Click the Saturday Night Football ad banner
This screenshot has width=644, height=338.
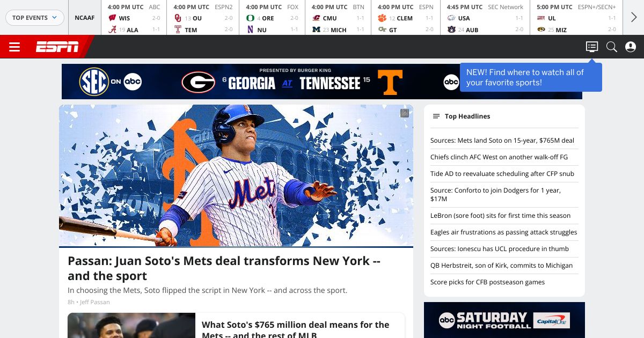(x=504, y=320)
